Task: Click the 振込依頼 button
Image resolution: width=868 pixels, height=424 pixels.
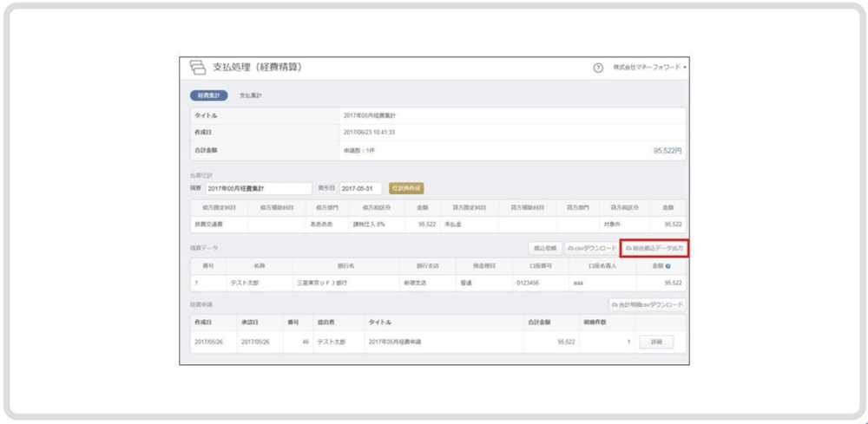Action: click(x=545, y=248)
